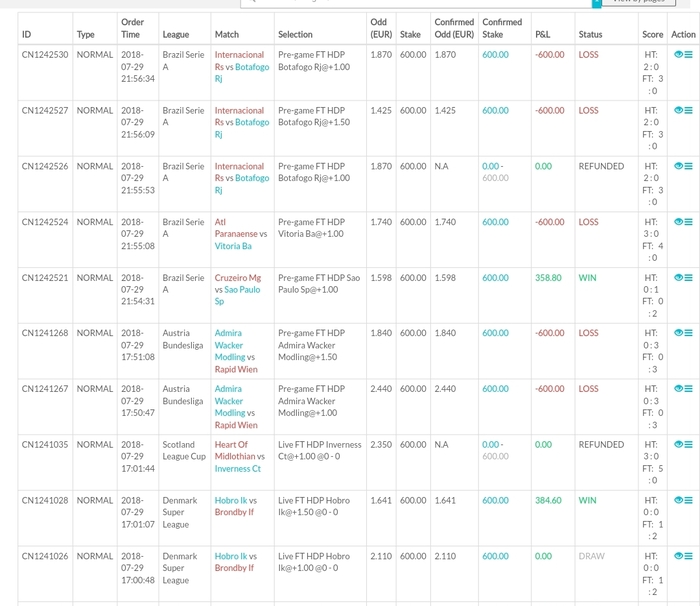Click eye icon for winning order CN1242521
Viewport: 700px width, 606px height.
tap(679, 277)
